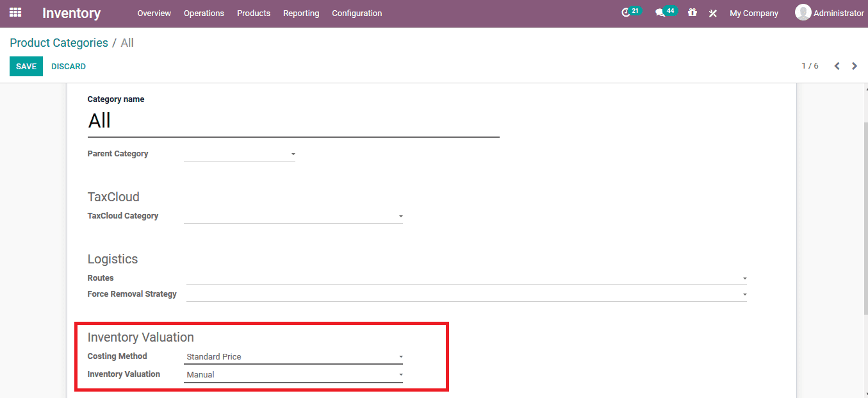
Task: Open Inventory Valuation dropdown showing Manual
Action: coord(293,375)
